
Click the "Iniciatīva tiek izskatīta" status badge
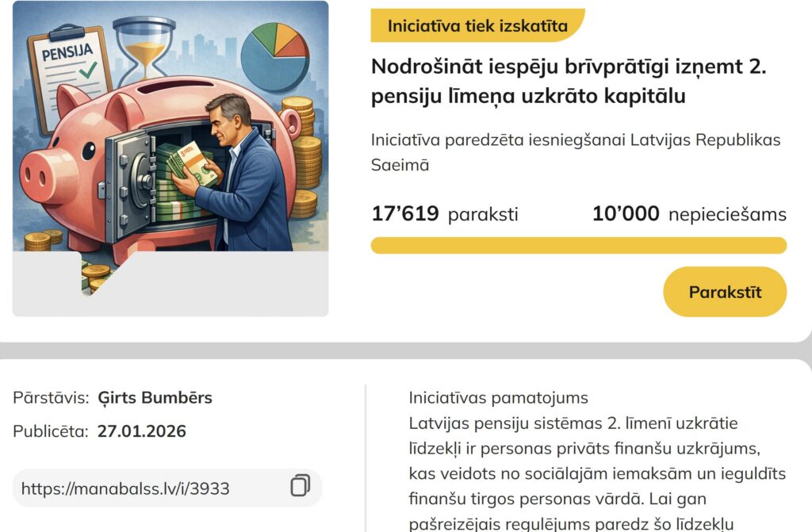tap(477, 25)
